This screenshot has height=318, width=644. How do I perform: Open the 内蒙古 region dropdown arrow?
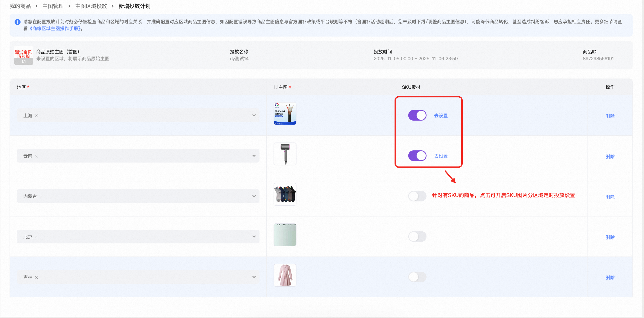pyautogui.click(x=254, y=196)
